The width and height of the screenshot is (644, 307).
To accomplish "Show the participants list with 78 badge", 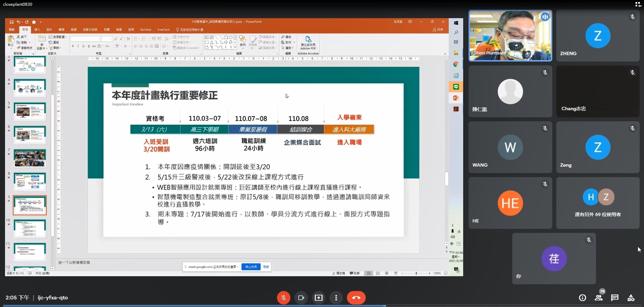I will point(599,298).
